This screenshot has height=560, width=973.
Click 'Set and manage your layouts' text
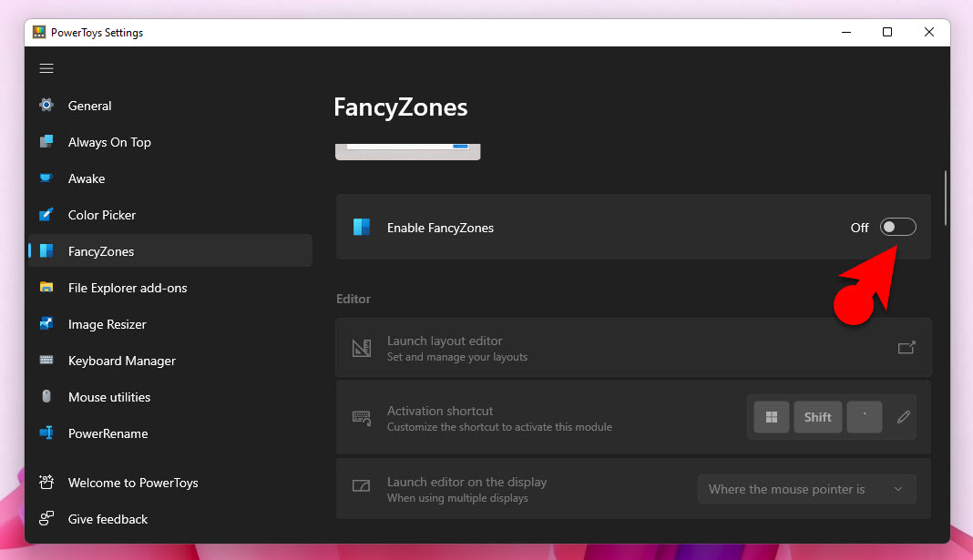457,357
